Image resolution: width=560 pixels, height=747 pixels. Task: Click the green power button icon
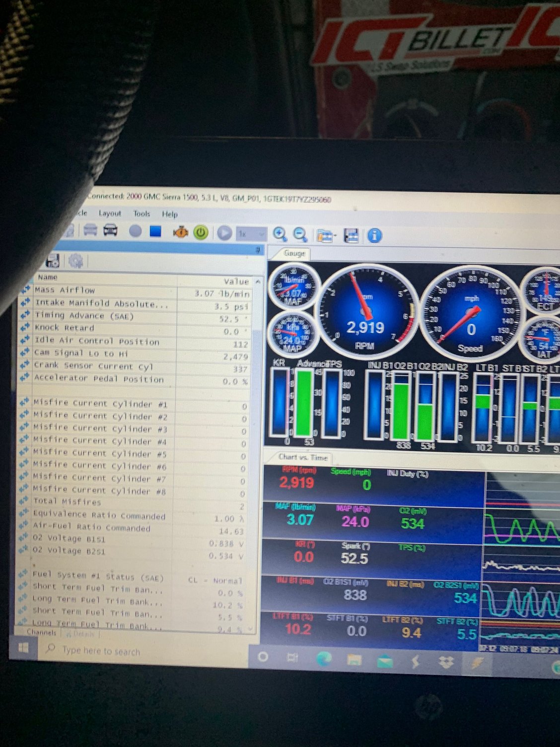pyautogui.click(x=201, y=232)
